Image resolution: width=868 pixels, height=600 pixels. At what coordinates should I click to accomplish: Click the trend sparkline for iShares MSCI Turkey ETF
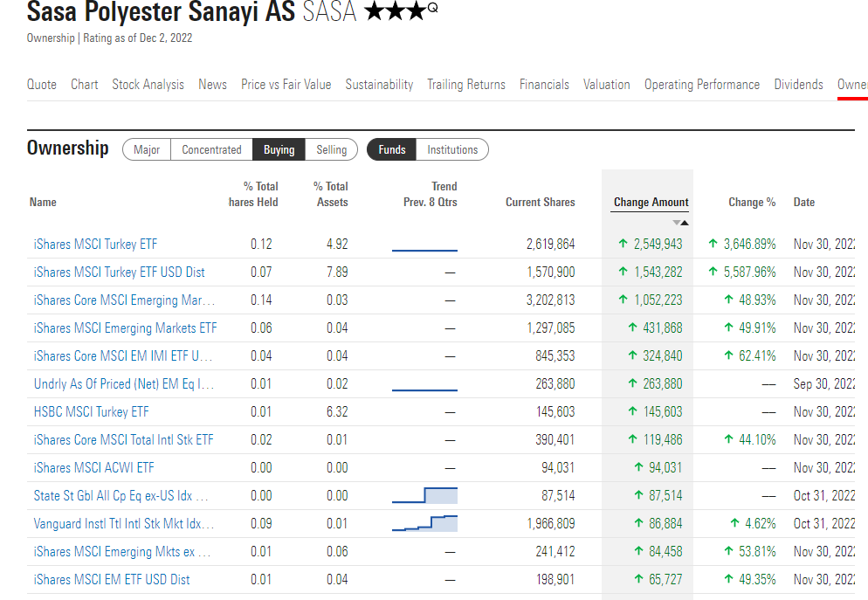point(424,250)
